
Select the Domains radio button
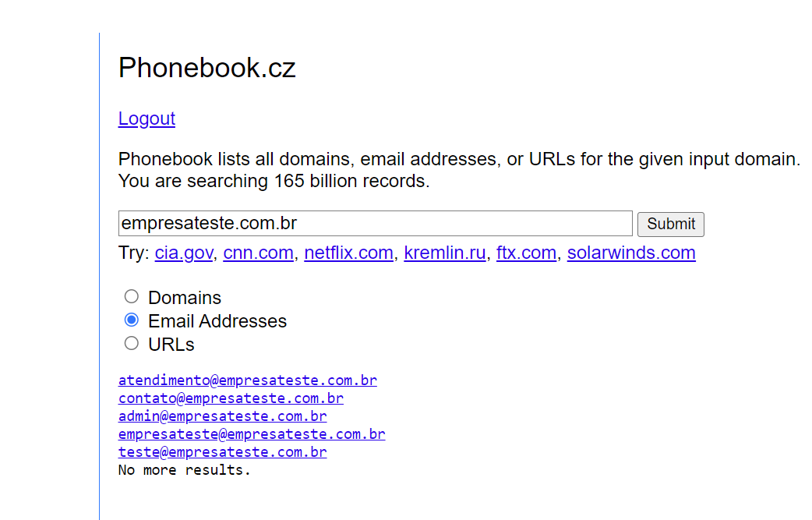(x=132, y=296)
